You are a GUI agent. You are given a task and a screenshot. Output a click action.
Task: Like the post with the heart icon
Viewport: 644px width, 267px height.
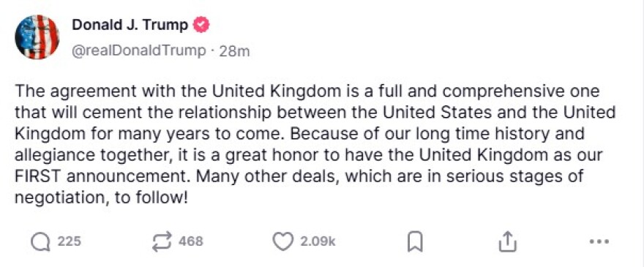point(283,241)
